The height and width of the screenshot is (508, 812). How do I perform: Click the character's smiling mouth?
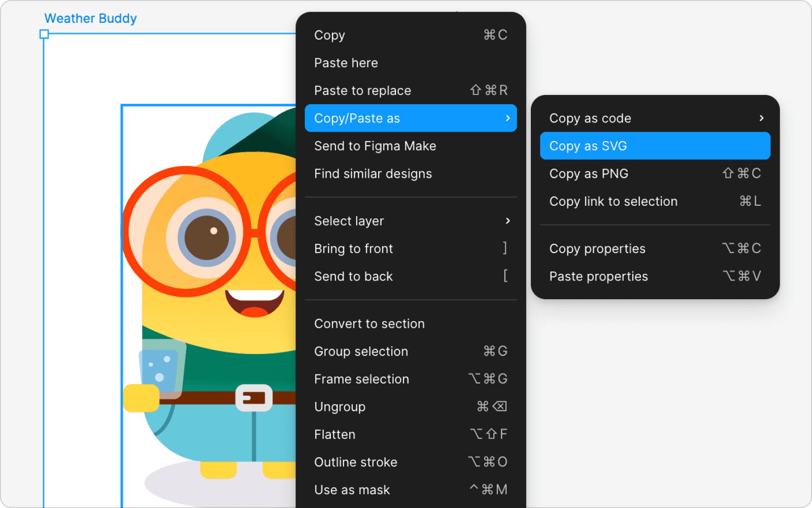click(x=255, y=303)
